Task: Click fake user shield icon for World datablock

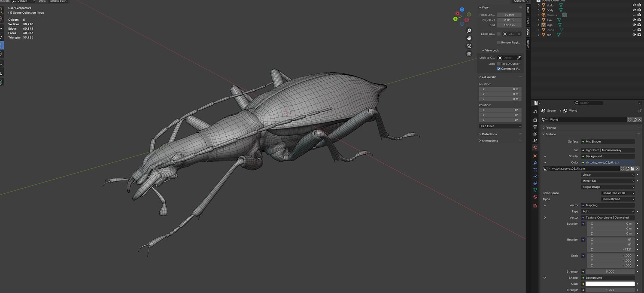Action: 629,119
